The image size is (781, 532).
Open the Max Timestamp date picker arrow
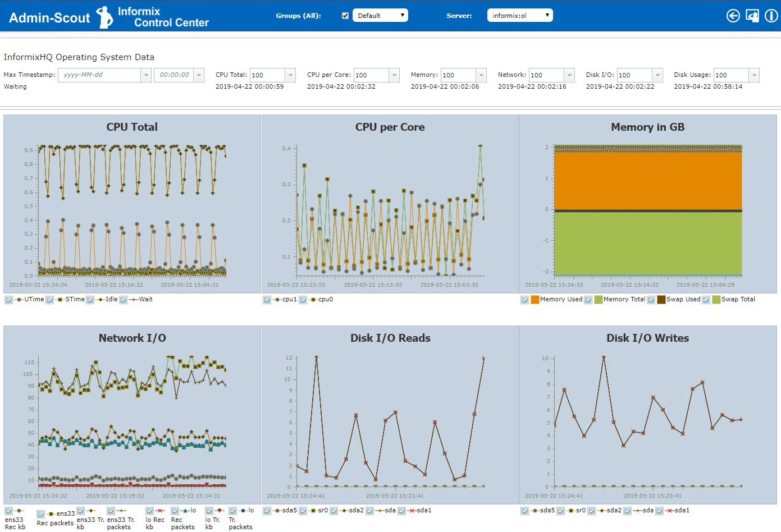point(147,75)
